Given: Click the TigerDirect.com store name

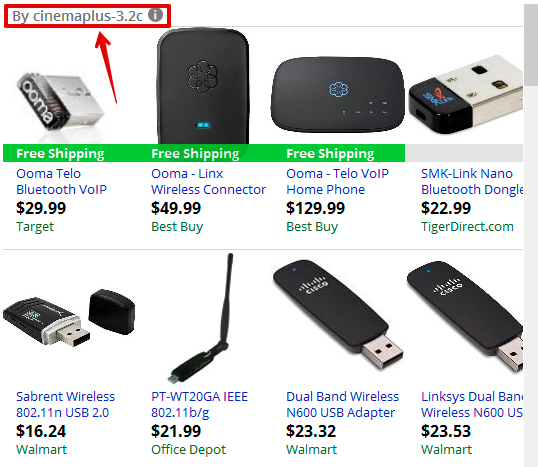Looking at the screenshot, I should (x=467, y=226).
